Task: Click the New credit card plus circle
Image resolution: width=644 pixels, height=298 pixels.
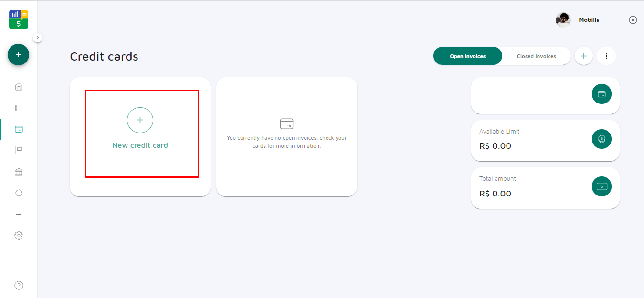Action: [140, 120]
